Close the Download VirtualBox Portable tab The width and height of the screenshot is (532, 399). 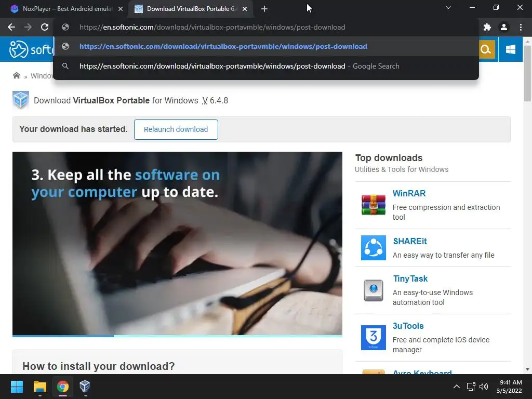click(x=245, y=9)
